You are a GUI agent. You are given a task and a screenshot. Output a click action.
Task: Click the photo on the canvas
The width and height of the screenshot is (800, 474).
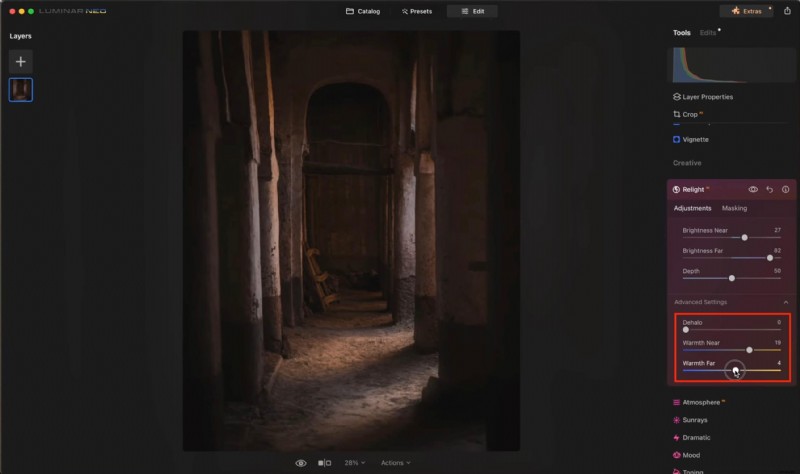[352, 241]
